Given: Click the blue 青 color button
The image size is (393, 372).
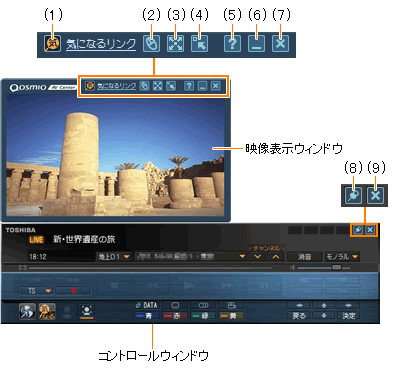Looking at the screenshot, I should [x=147, y=315].
